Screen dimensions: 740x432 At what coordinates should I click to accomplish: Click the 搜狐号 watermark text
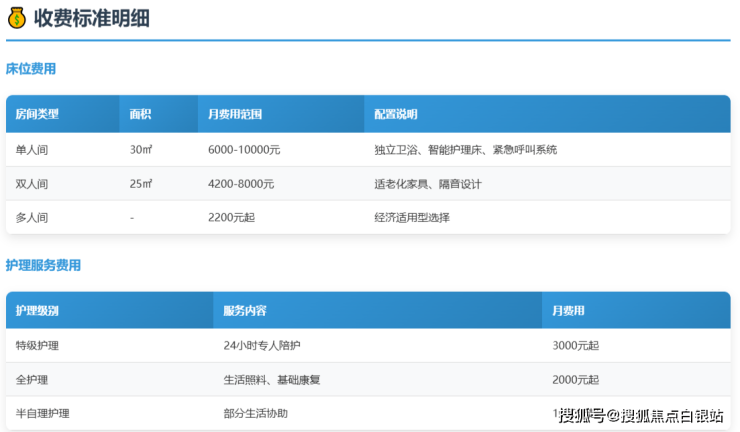585,415
